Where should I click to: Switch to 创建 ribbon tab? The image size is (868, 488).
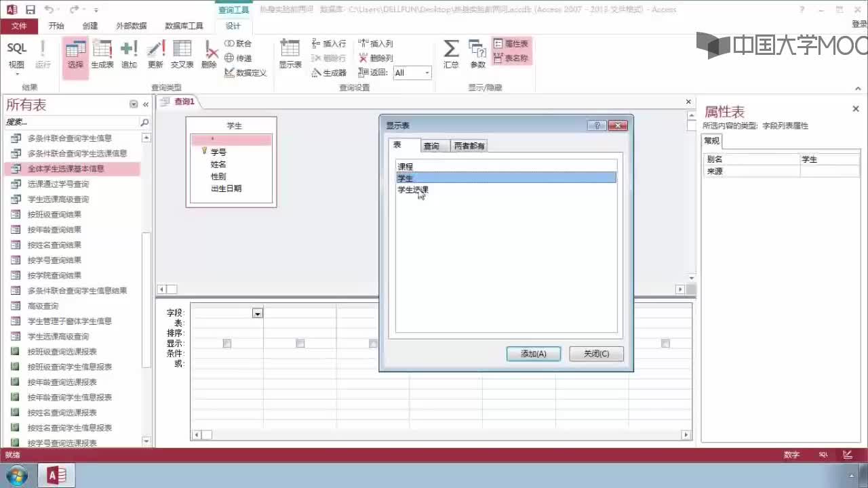point(90,26)
